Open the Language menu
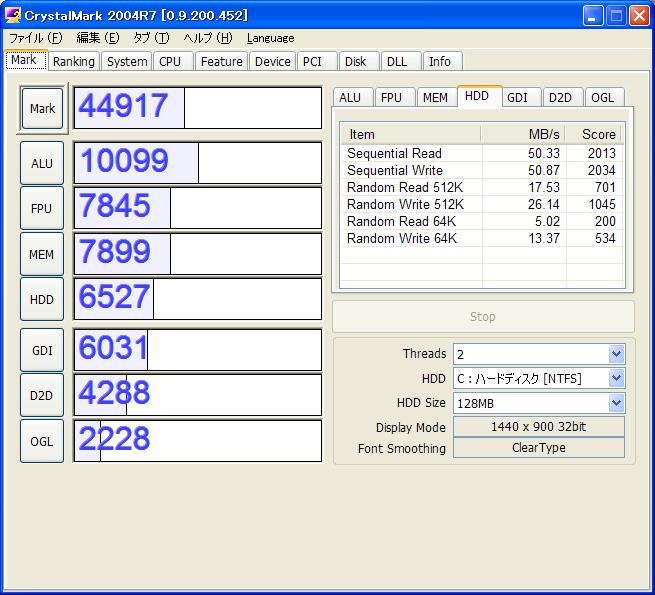Screen dimensions: 655x595 270,38
